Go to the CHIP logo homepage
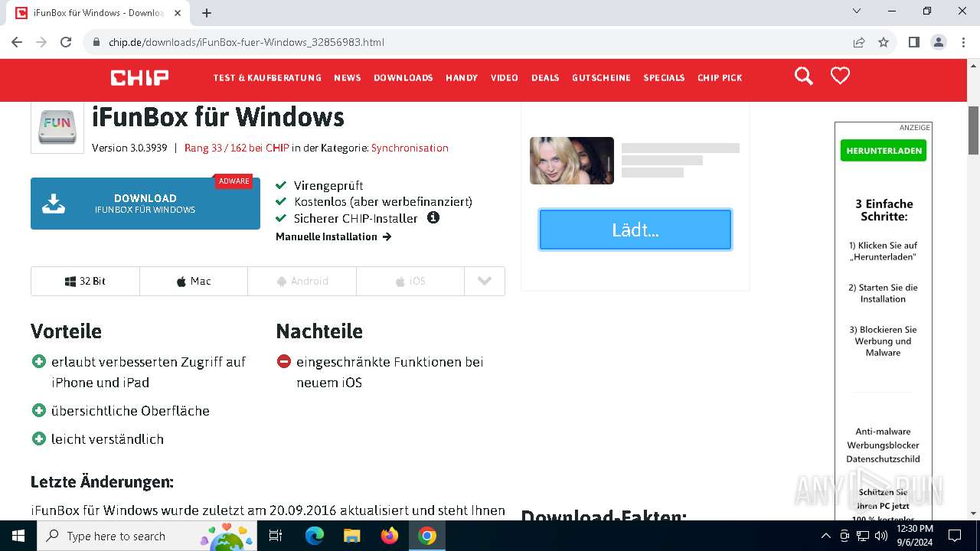Viewport: 980px width, 551px height. tap(139, 77)
